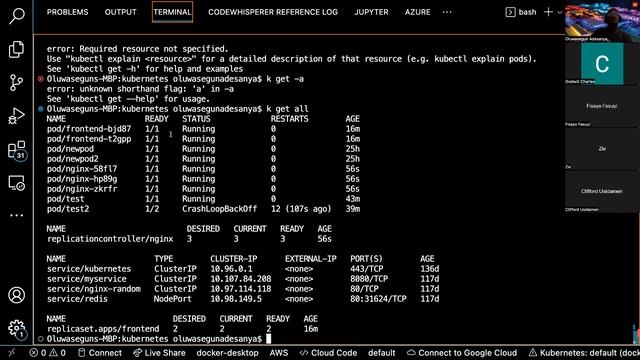Click the new terminal plus icon
The width and height of the screenshot is (640, 360).
point(548,12)
